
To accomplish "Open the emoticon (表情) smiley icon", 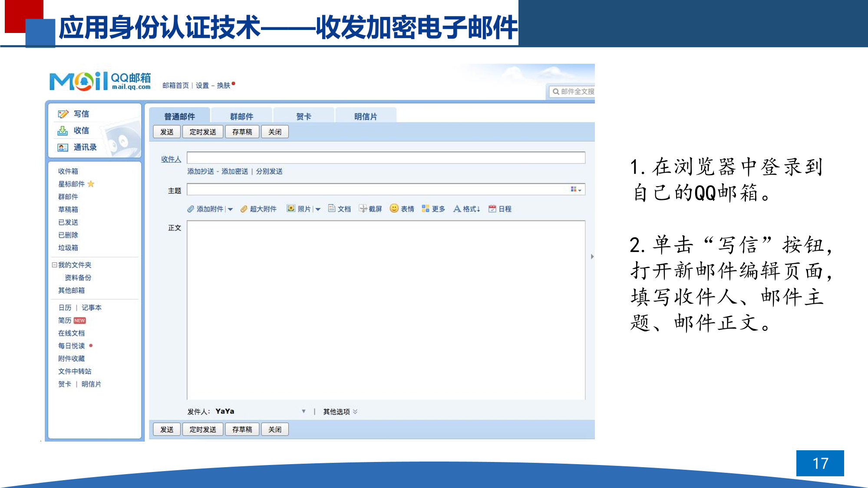I will [394, 208].
